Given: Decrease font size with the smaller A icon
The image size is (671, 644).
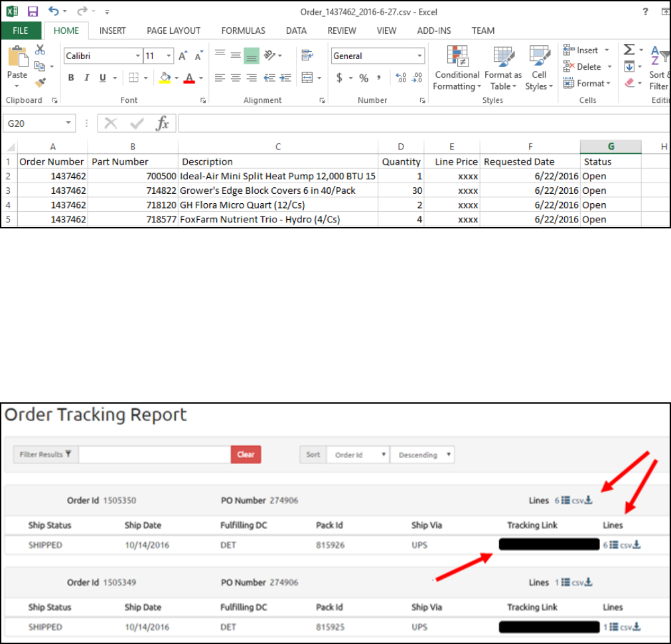Looking at the screenshot, I should (x=198, y=56).
